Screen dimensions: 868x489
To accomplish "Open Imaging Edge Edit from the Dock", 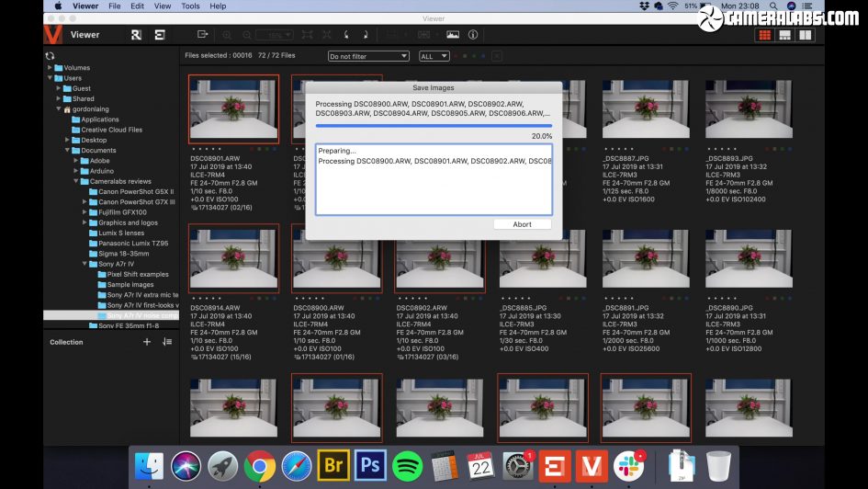I will pos(555,466).
